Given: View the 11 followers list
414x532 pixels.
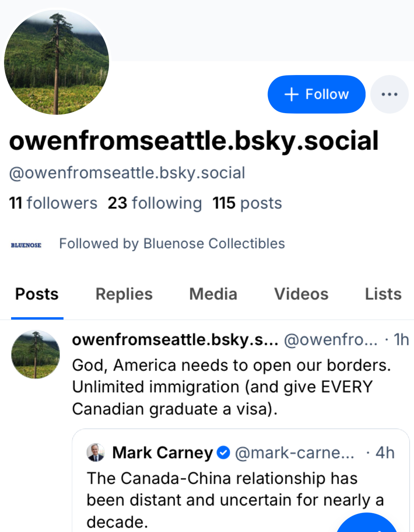Looking at the screenshot, I should point(53,203).
